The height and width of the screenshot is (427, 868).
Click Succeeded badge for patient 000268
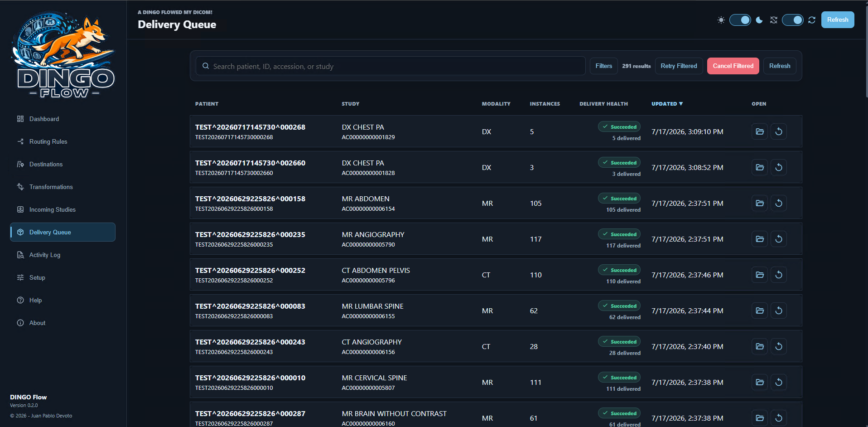[x=619, y=127]
